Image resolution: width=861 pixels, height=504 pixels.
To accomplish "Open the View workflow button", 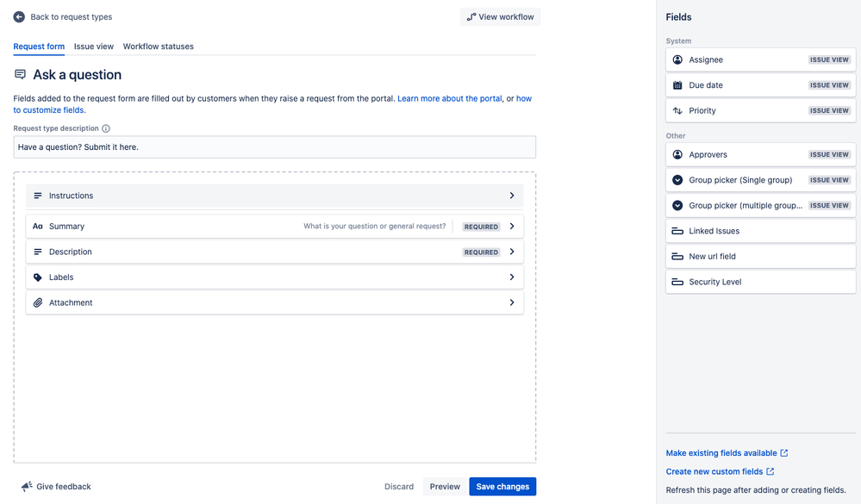I will 500,17.
